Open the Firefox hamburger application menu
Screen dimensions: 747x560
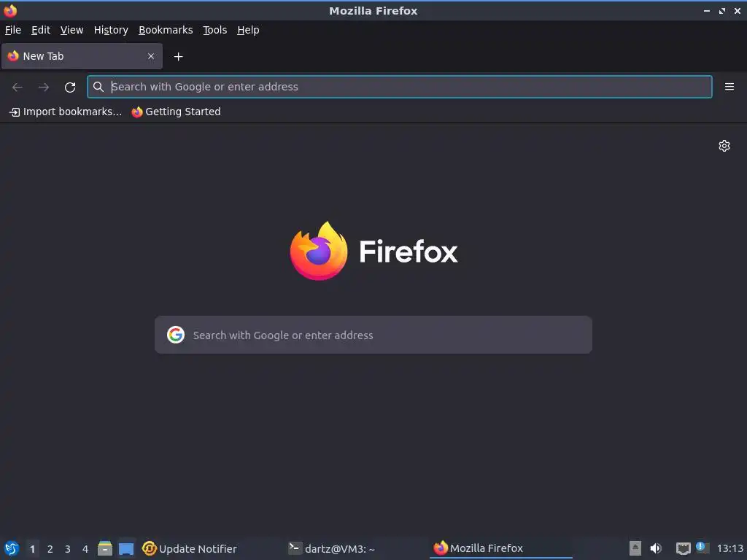click(729, 87)
